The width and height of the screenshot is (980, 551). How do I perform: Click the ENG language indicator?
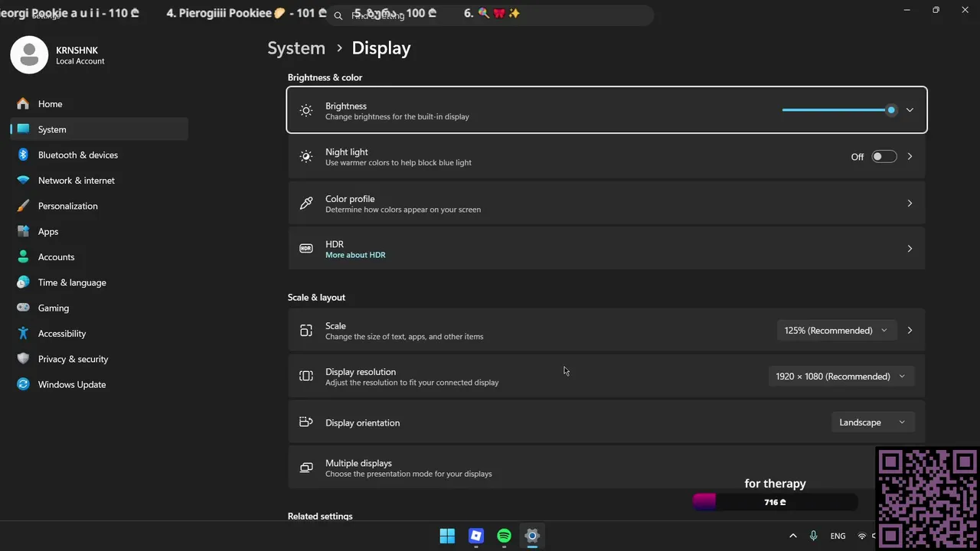tap(838, 536)
